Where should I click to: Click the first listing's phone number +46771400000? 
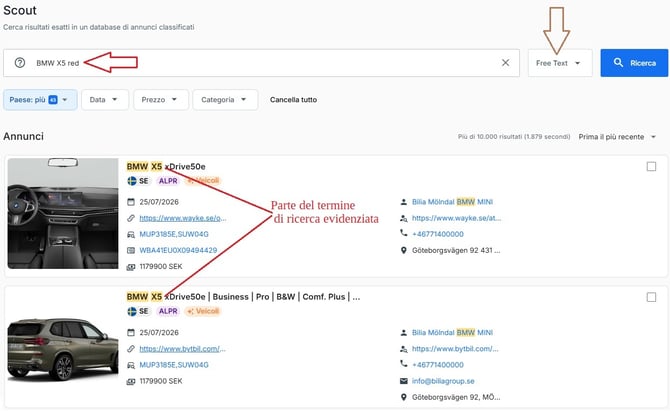point(438,234)
